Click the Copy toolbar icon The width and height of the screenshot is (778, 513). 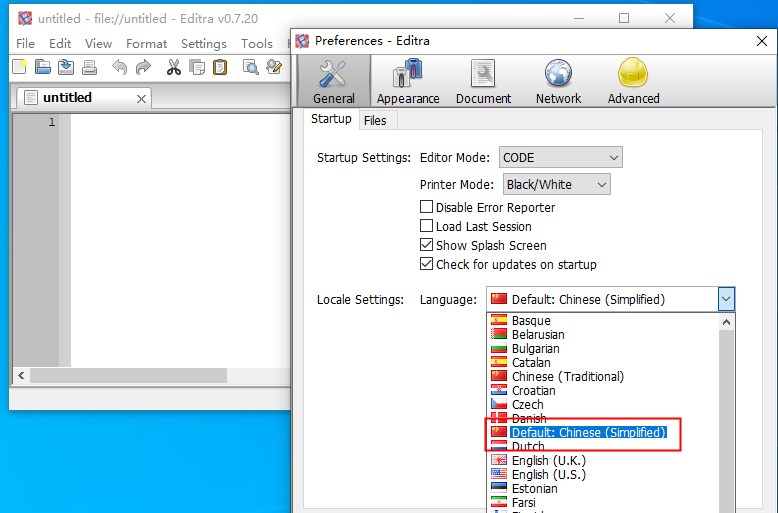[197, 66]
